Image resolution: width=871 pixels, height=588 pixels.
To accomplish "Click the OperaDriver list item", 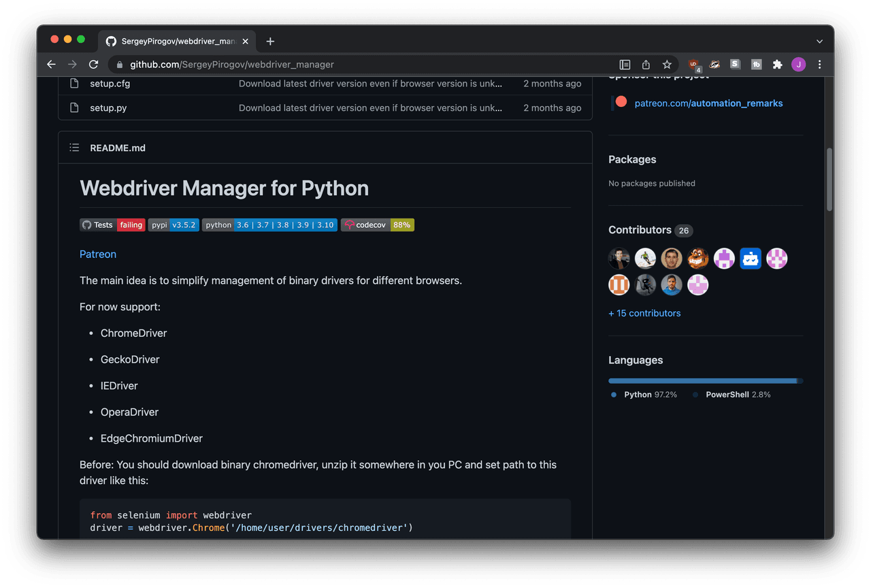I will 129,412.
